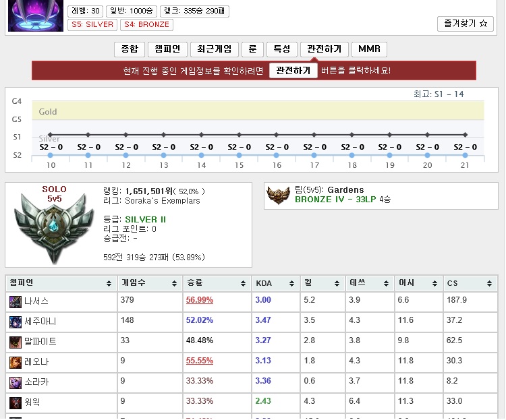The height and width of the screenshot is (420, 506).
Task: Click the 187.9 CS value
Action: (x=457, y=300)
